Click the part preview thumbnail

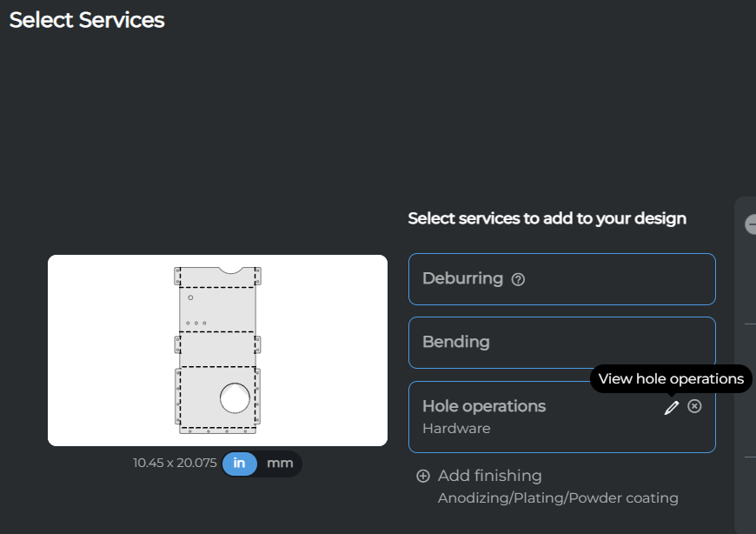[x=217, y=350]
